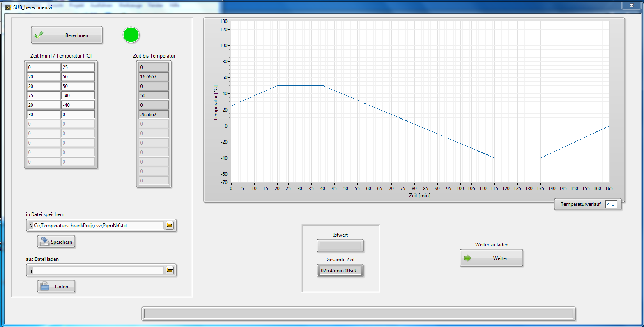Click the Istwert label
The image size is (644, 327).
tap(340, 235)
